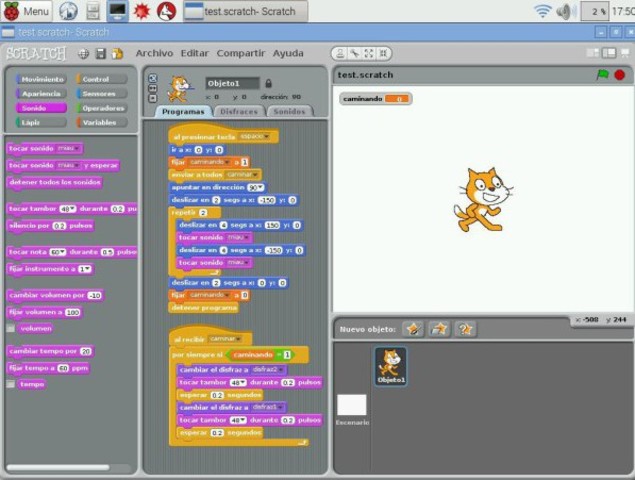This screenshot has width=635, height=480.
Task: Switch to small stage view mode
Action: [593, 53]
